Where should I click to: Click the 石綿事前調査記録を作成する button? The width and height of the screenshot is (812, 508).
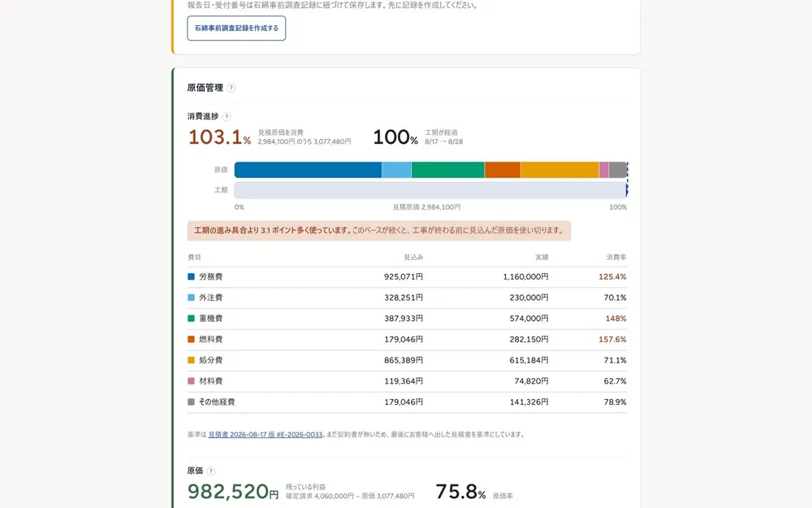pyautogui.click(x=236, y=28)
